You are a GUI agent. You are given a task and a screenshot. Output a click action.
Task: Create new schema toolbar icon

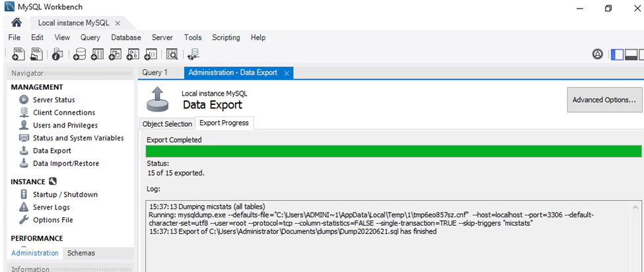click(79, 53)
